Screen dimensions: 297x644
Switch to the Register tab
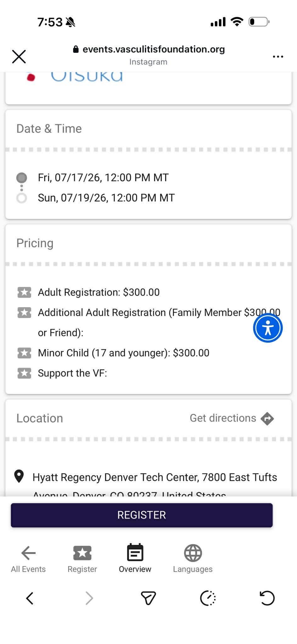tap(82, 558)
